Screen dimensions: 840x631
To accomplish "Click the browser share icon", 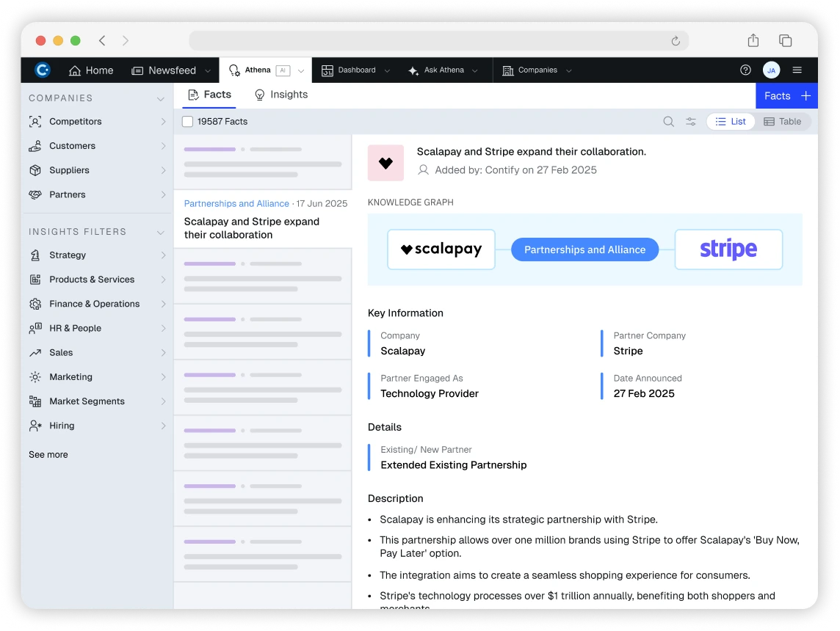I will pyautogui.click(x=753, y=40).
